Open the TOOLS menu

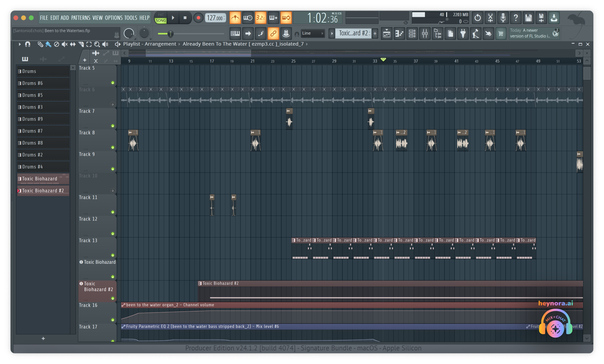pyautogui.click(x=130, y=18)
